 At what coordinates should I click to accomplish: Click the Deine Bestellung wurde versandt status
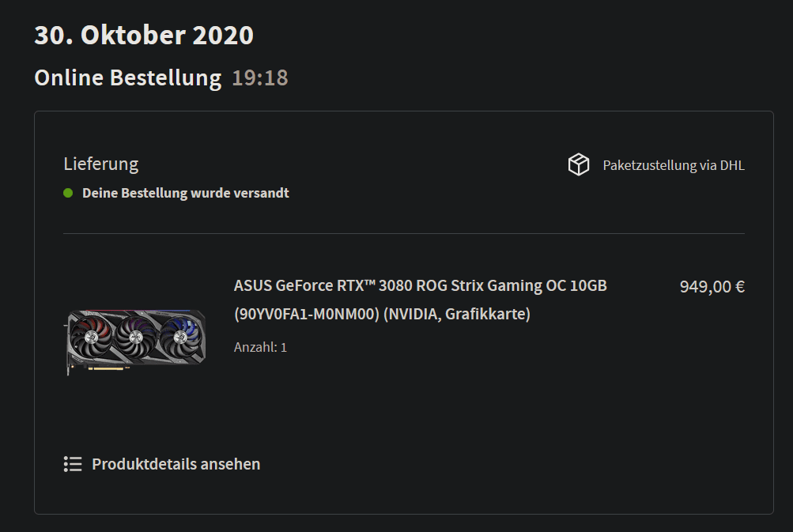(185, 193)
